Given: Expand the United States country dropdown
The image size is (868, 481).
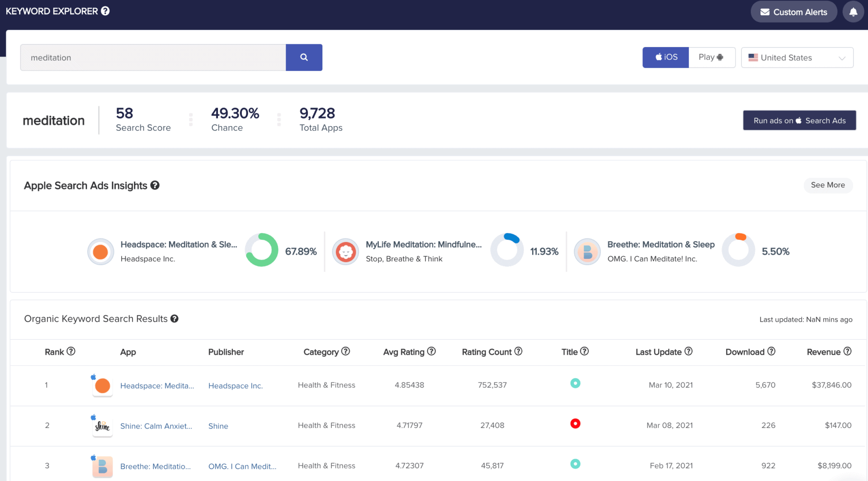Looking at the screenshot, I should [x=797, y=57].
